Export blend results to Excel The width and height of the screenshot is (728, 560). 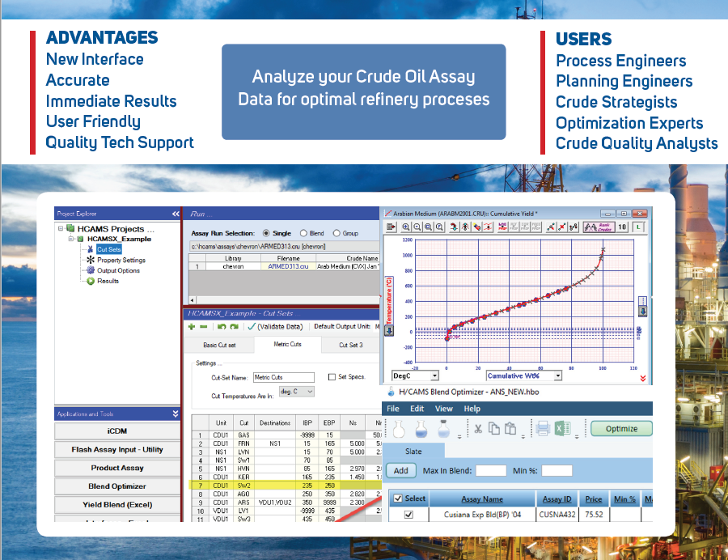(x=561, y=429)
